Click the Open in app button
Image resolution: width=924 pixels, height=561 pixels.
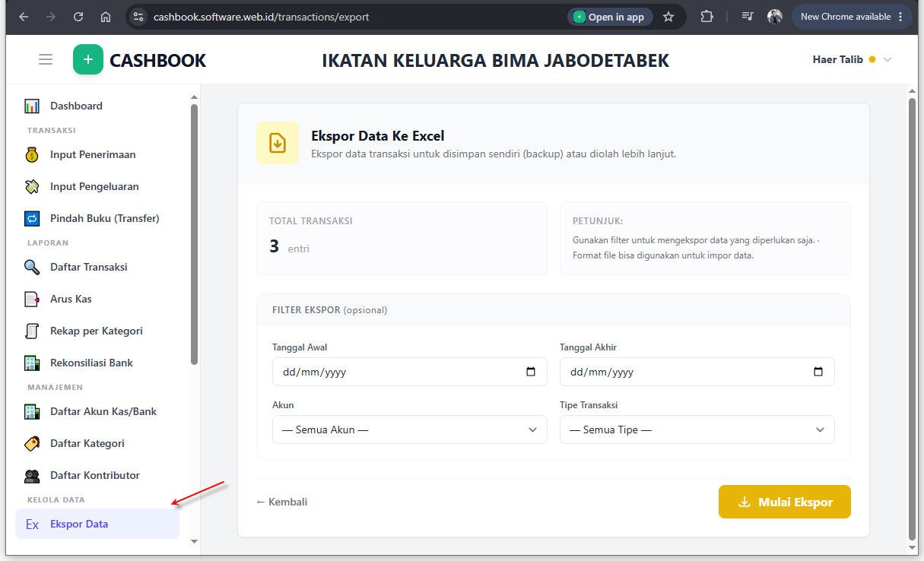(610, 17)
